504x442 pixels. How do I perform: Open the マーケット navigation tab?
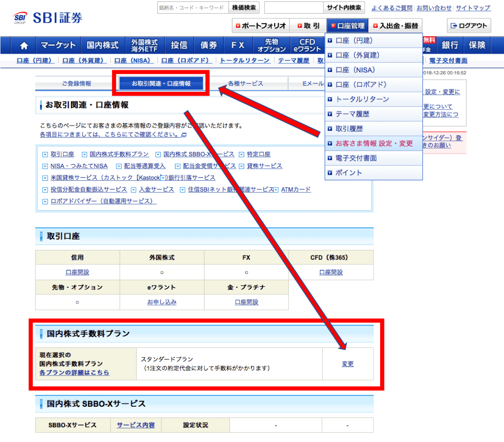pos(58,45)
